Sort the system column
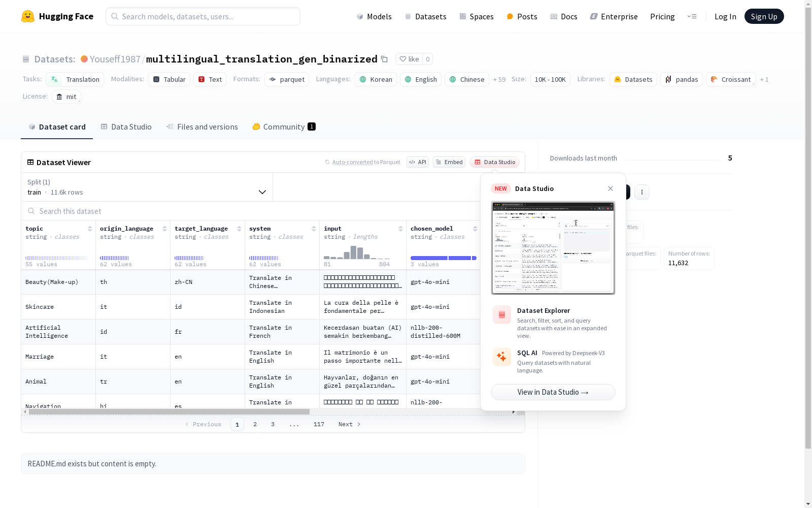 (314, 229)
